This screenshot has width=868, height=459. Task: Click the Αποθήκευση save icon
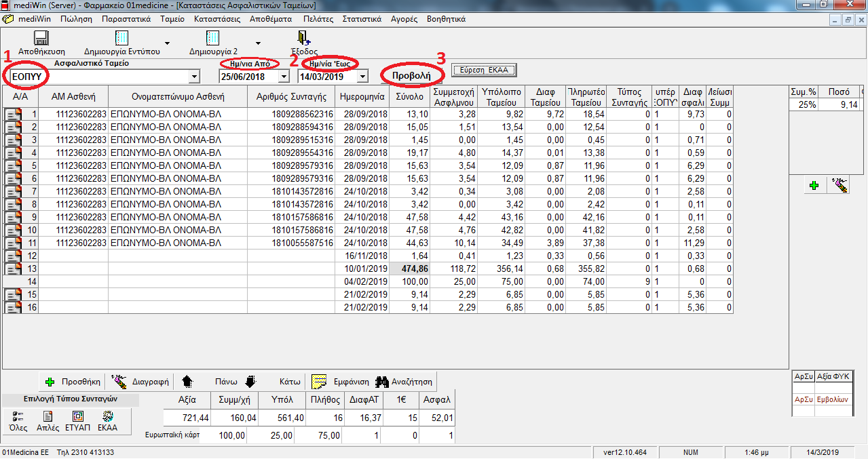(x=41, y=38)
